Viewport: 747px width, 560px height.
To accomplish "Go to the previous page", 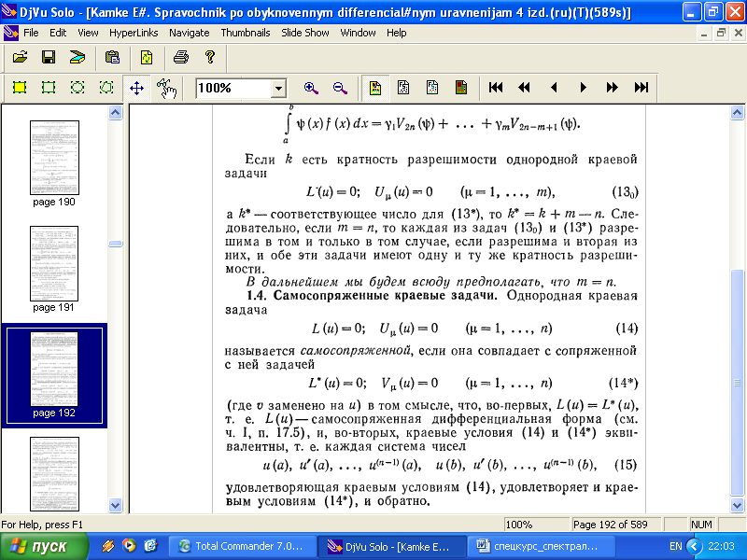I will tap(554, 88).
